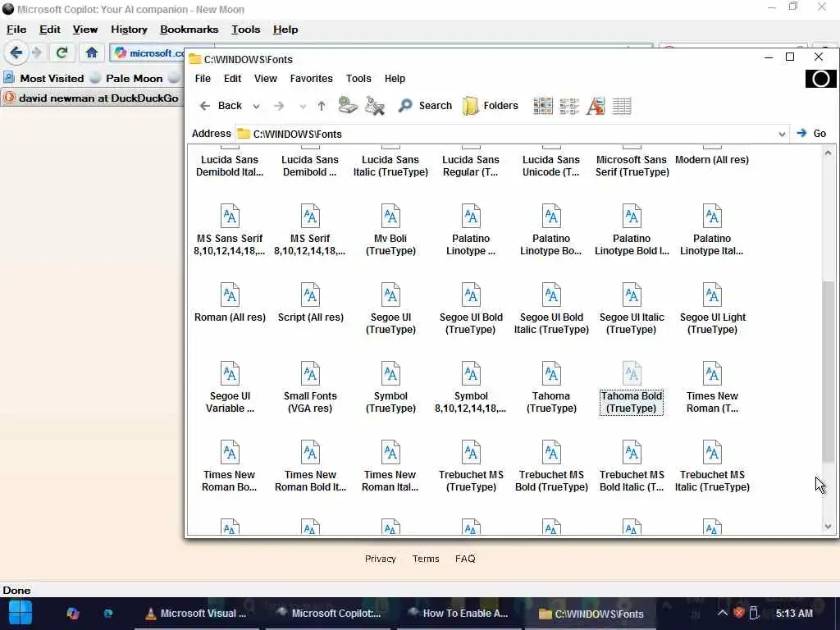Select Symbol 8,10,12,14,18 font
Image resolution: width=840 pixels, height=630 pixels.
point(471,387)
